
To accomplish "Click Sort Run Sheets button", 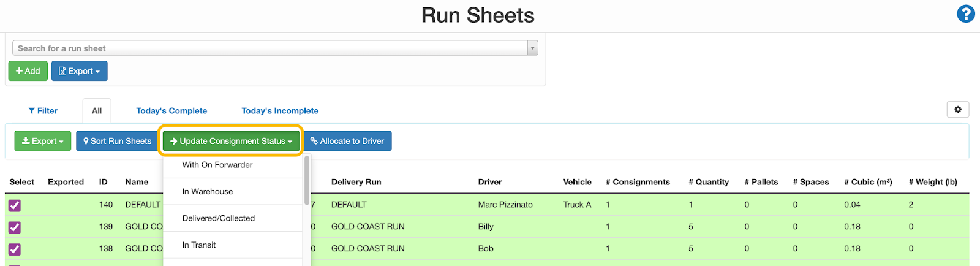I will (117, 141).
